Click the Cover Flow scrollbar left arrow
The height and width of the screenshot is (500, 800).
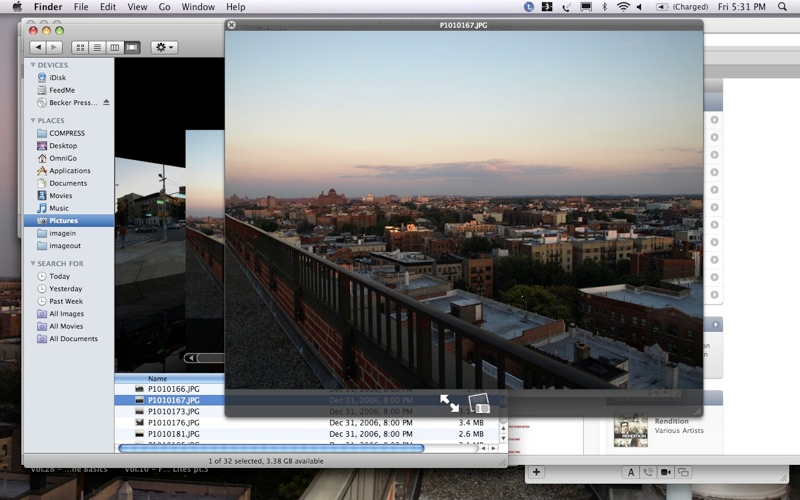[191, 358]
